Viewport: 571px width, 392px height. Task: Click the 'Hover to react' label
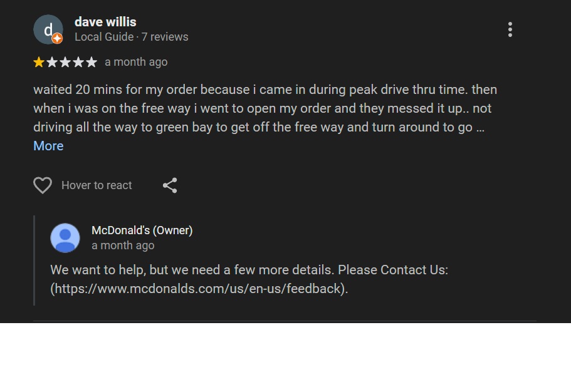click(97, 185)
